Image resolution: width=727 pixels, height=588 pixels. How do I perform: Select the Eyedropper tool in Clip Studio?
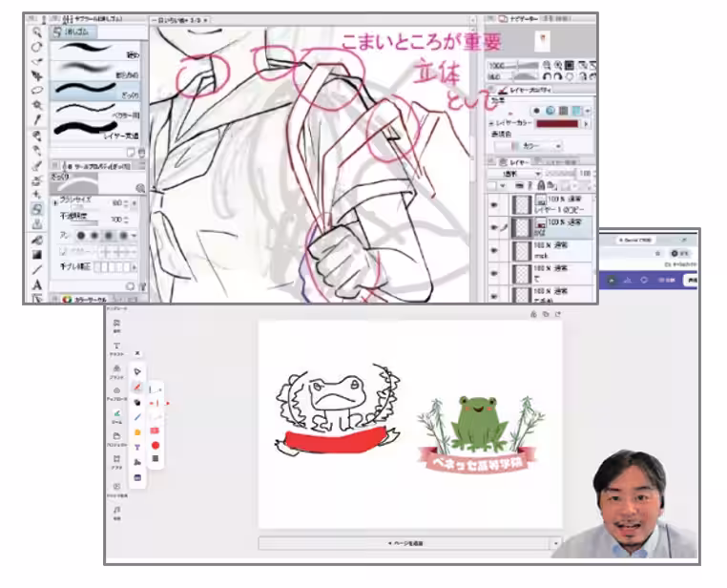[x=37, y=120]
